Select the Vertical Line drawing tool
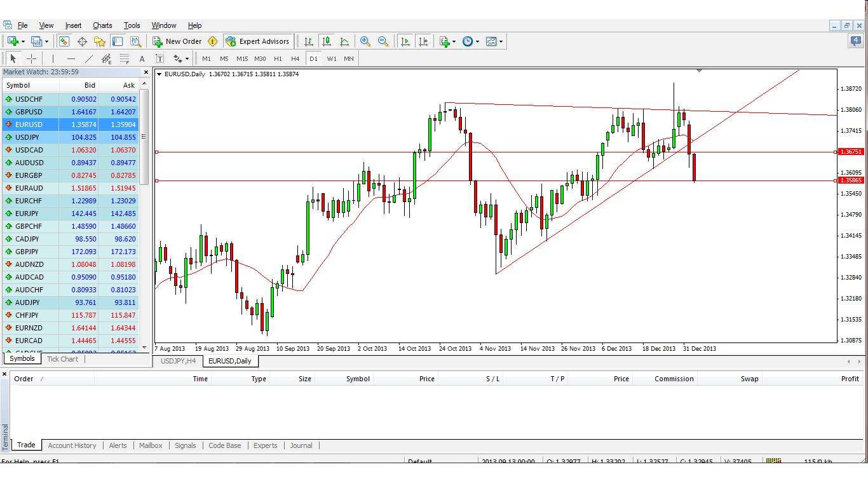868x488 pixels. (x=53, y=58)
